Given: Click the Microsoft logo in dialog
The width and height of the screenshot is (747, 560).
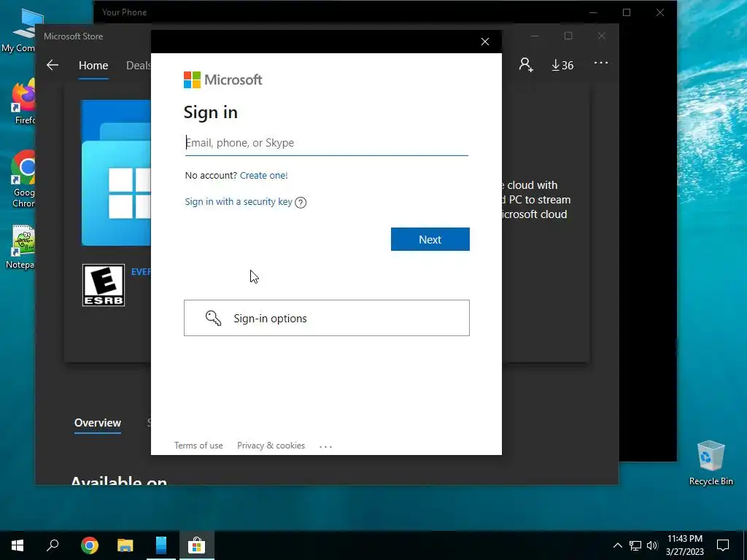Looking at the screenshot, I should 223,79.
